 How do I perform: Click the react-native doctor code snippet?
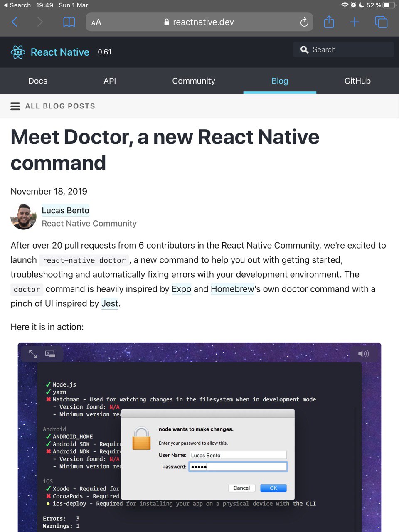[x=84, y=261]
